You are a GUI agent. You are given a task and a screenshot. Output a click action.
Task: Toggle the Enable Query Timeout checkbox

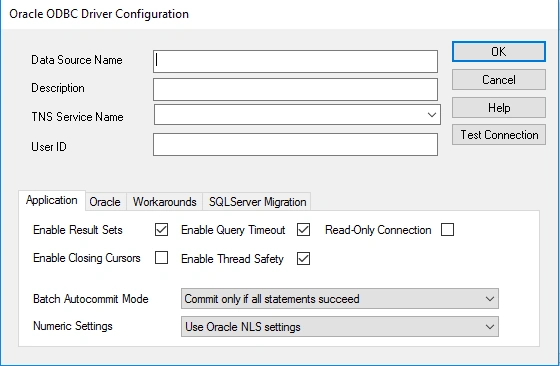pyautogui.click(x=303, y=229)
